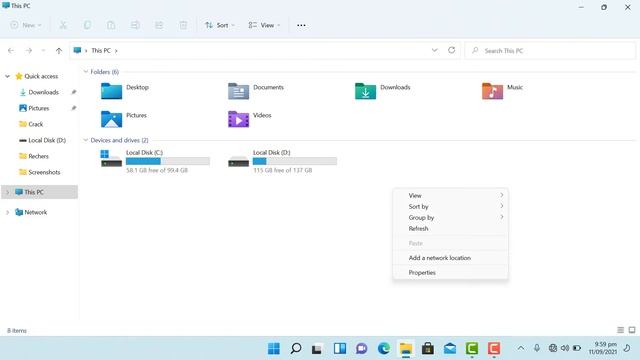Open the See more ellipsis menu
Viewport: 640px width, 360px height.
point(301,25)
